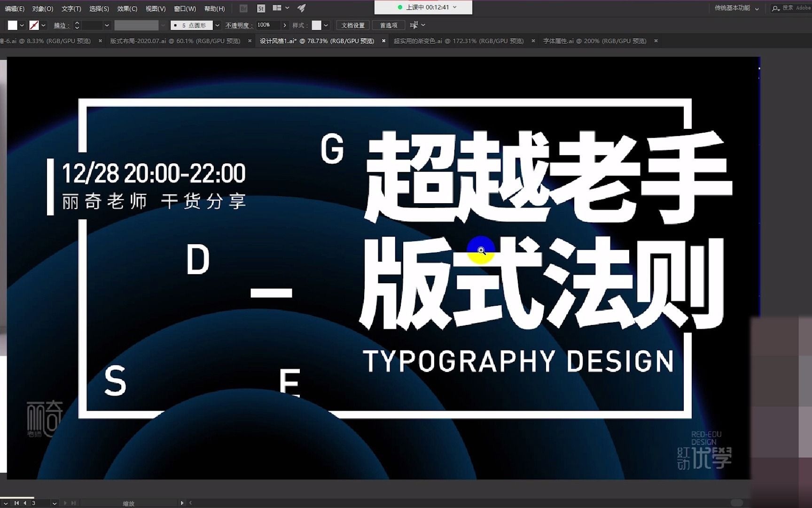
Task: Open the 效果(C) menu
Action: [127, 8]
